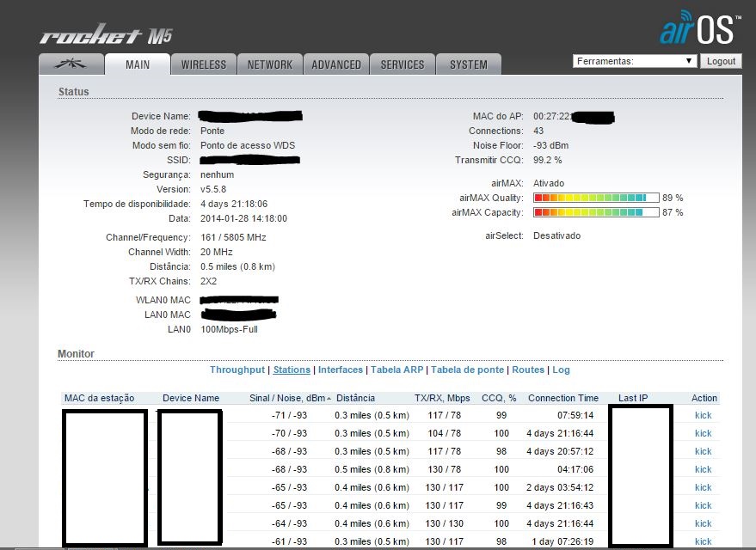Open the Throughput monitor link

pos(237,370)
